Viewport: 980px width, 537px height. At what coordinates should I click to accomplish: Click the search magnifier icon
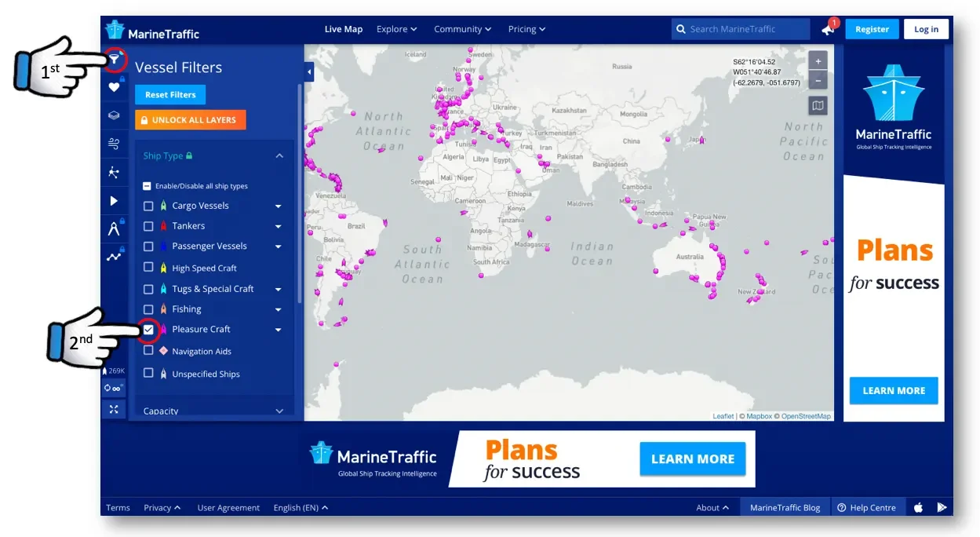pos(680,29)
